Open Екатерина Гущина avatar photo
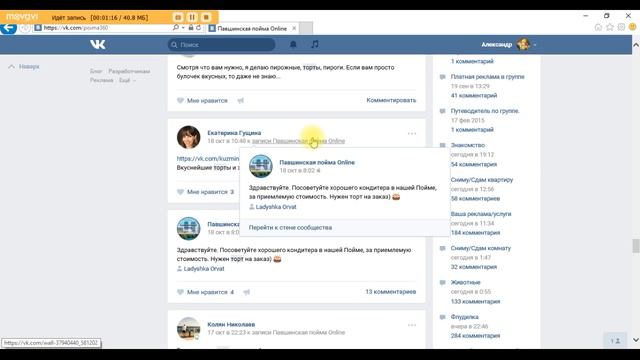Screen dimensions: 640x360 (189, 137)
